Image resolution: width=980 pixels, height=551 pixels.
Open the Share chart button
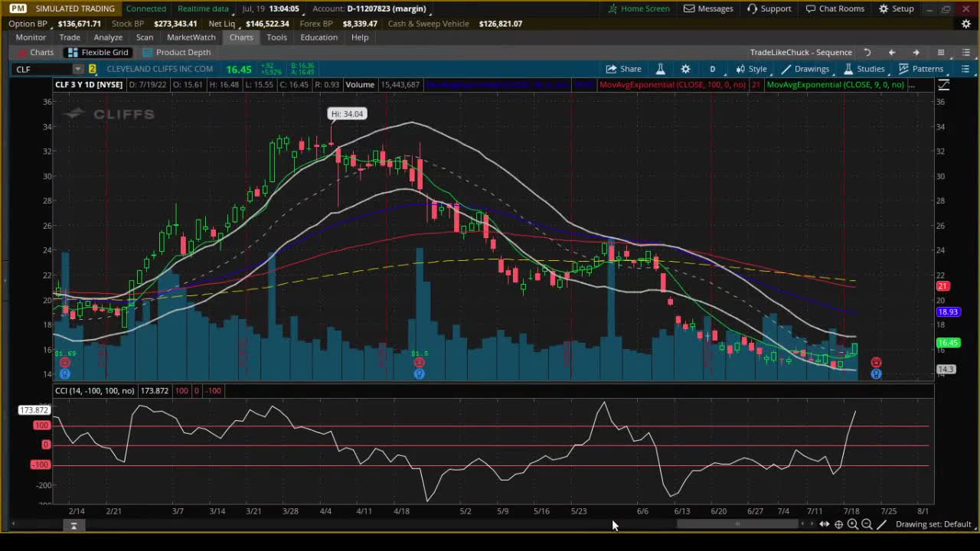point(623,69)
